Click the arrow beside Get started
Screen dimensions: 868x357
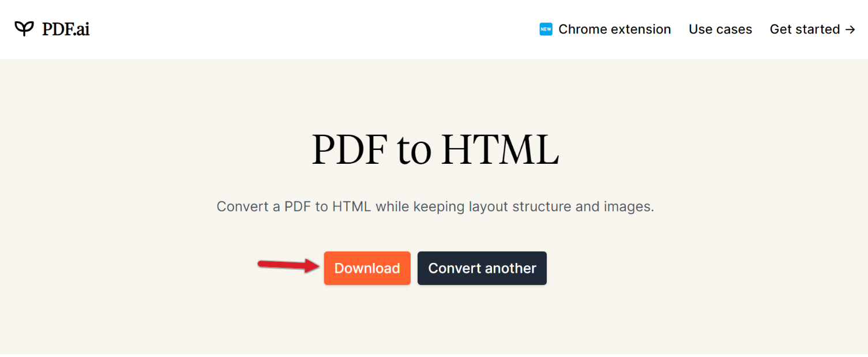coord(850,29)
